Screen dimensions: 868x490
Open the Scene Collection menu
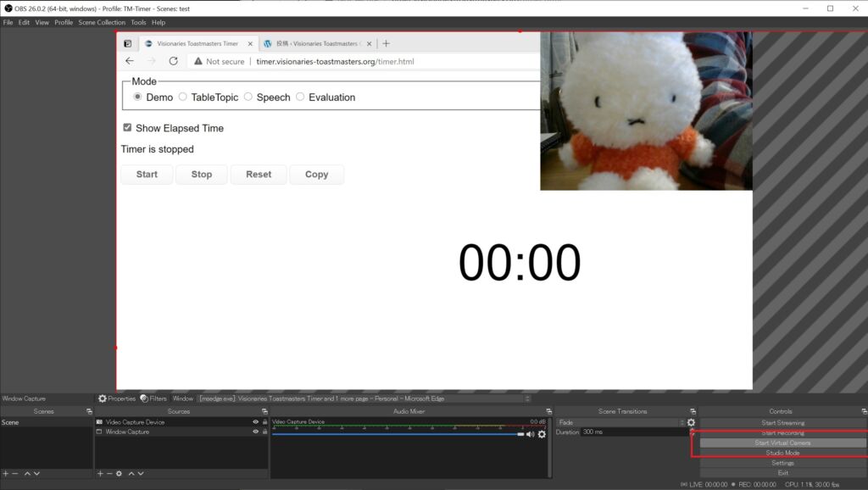(102, 23)
